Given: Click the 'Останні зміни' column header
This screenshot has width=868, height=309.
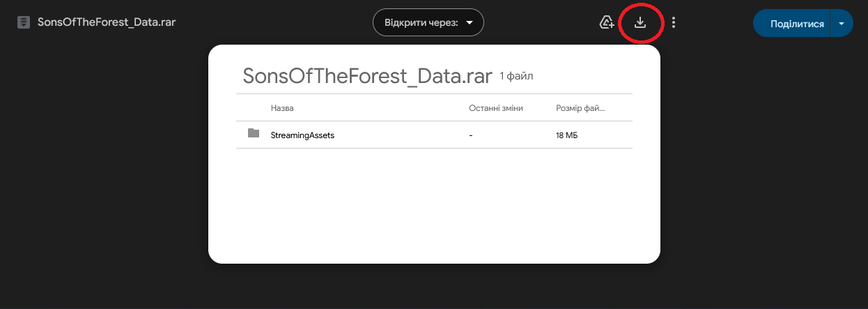Looking at the screenshot, I should tap(495, 109).
